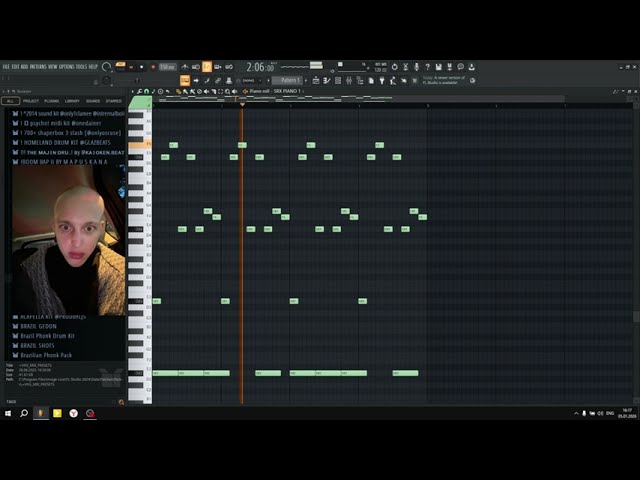Click the stamp tool toolbar icon
The height and width of the screenshot is (480, 640).
(229, 80)
